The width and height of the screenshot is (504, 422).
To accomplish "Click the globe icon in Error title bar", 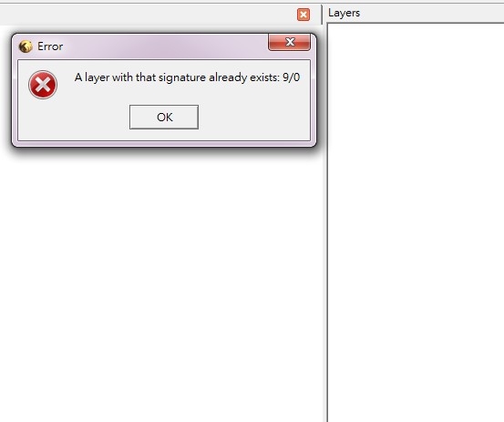I will tap(26, 46).
